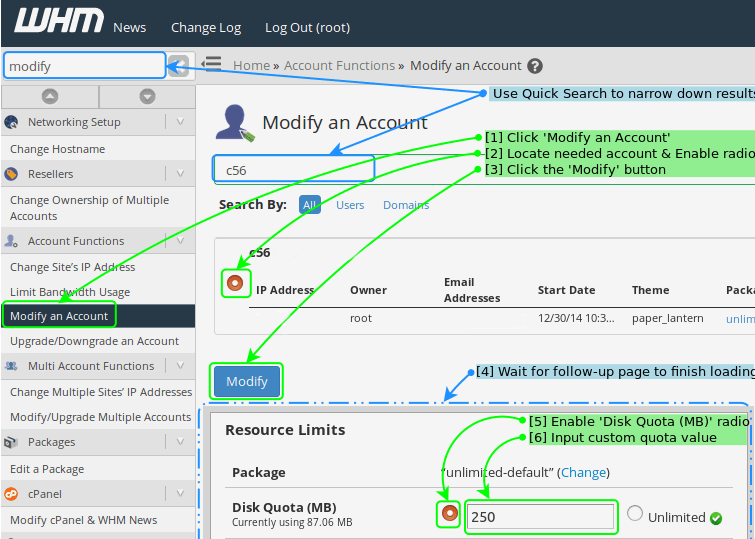
Task: Collapse the Packages section chevron
Action: [180, 442]
